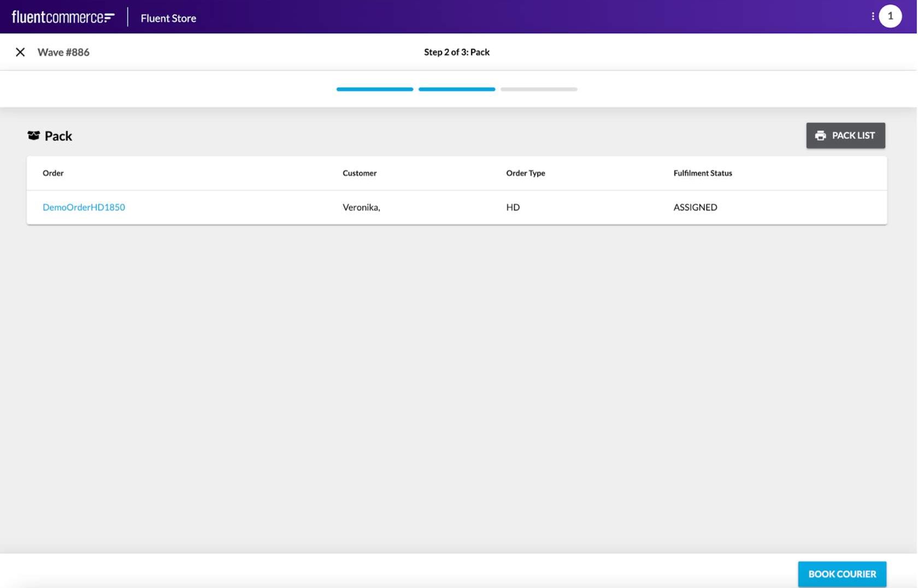Image resolution: width=918 pixels, height=588 pixels.
Task: Click the user avatar badge labeled 1
Action: click(x=890, y=16)
